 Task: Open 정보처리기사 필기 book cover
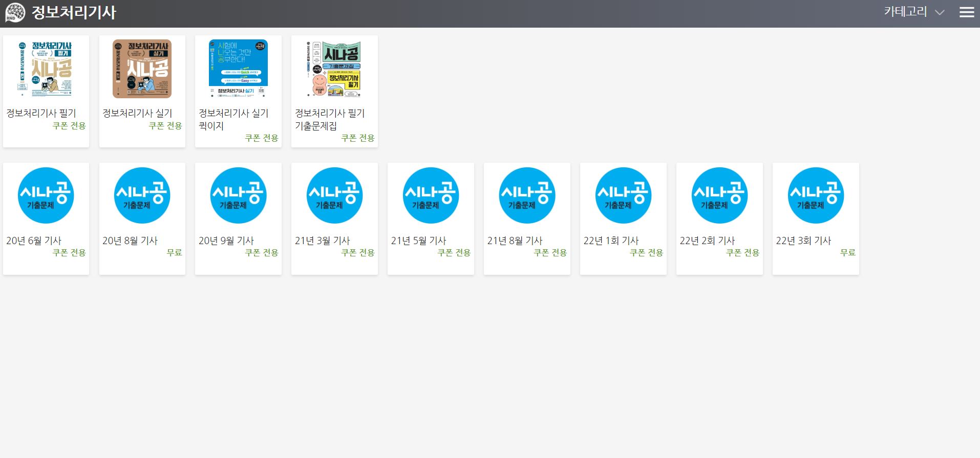pos(46,69)
